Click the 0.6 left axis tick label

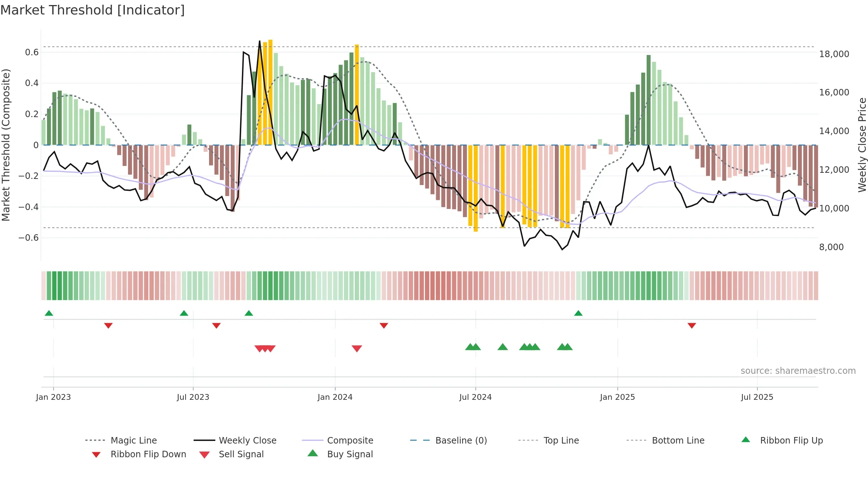tap(32, 52)
